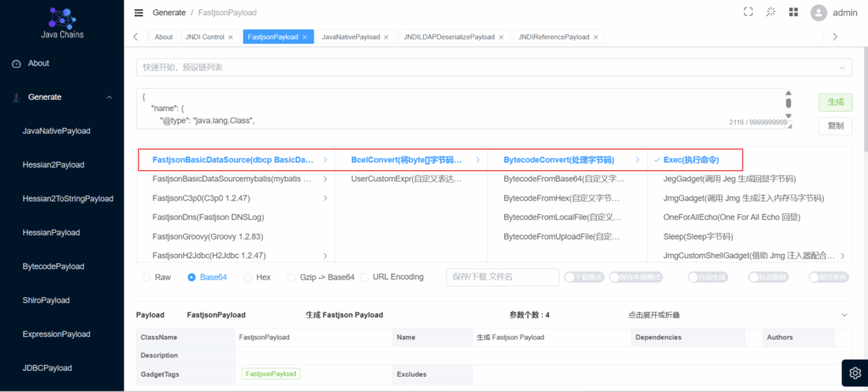
Task: Click the admin user avatar
Action: tap(818, 13)
